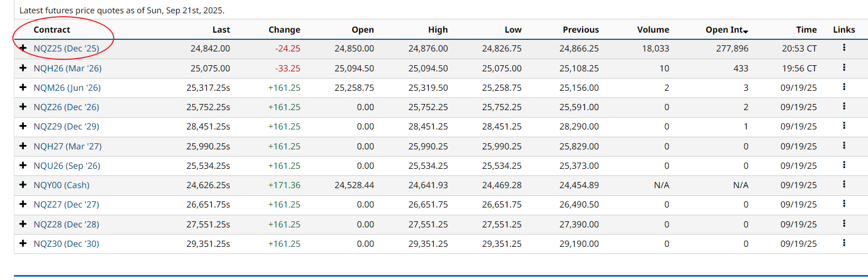Open links menu for NQY00 Cash row
868x280 pixels.
844,184
